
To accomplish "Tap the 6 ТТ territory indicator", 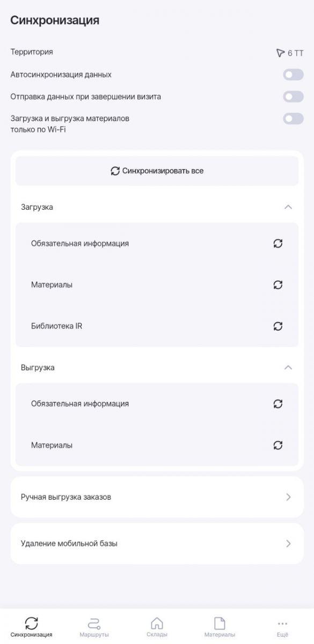I will [289, 53].
